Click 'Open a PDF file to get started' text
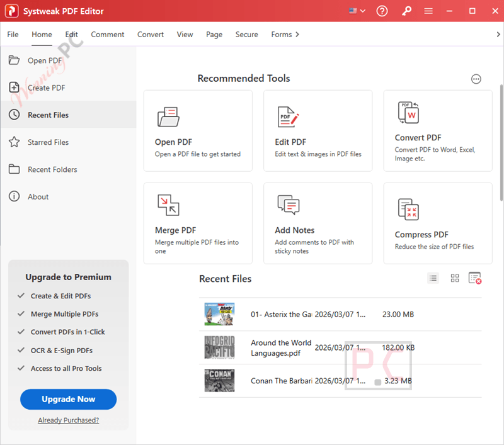The image size is (504, 445). 198,154
